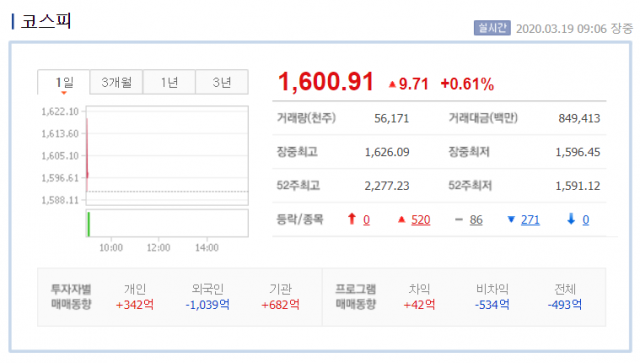This screenshot has width=640, height=363.
Task: Click the timestamp 2020.03.19 09:06 장중
Action: click(x=574, y=29)
